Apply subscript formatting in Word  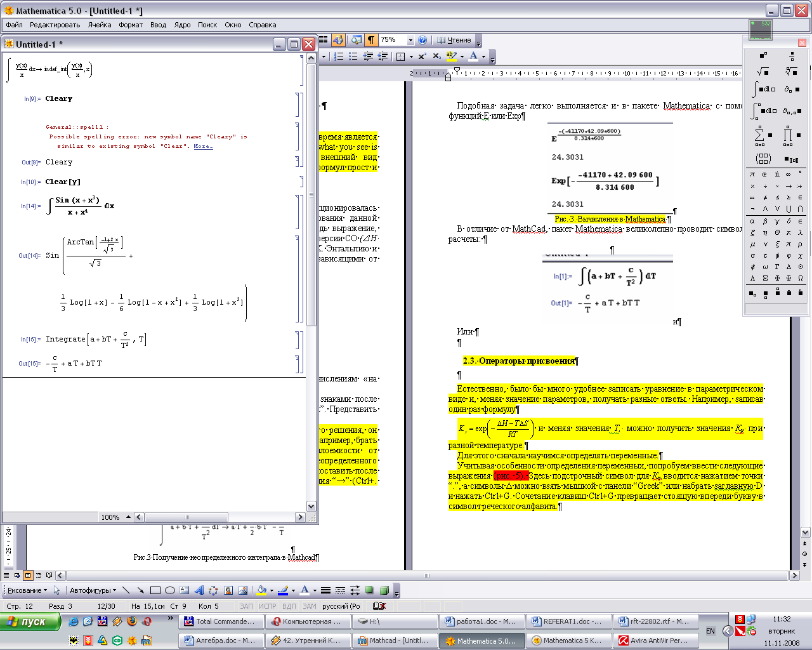436,56
